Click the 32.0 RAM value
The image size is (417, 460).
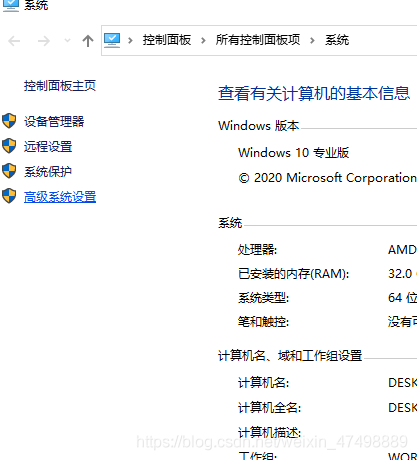(400, 274)
